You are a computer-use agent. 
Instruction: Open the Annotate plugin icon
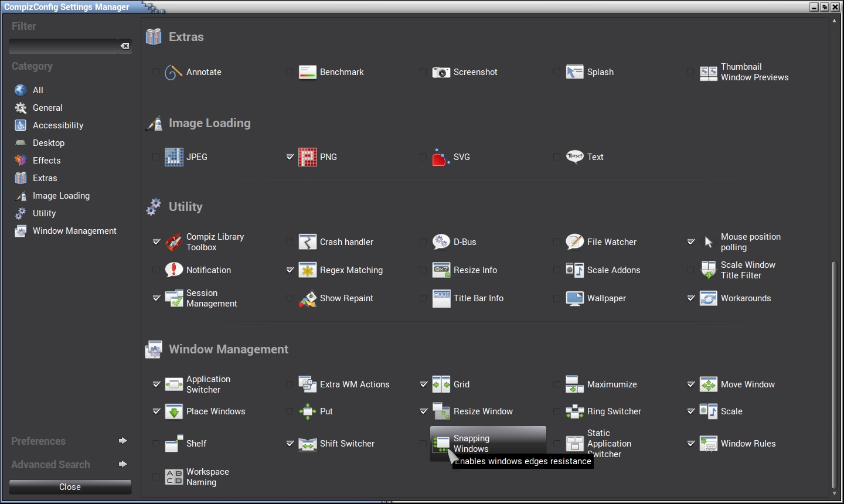tap(173, 72)
